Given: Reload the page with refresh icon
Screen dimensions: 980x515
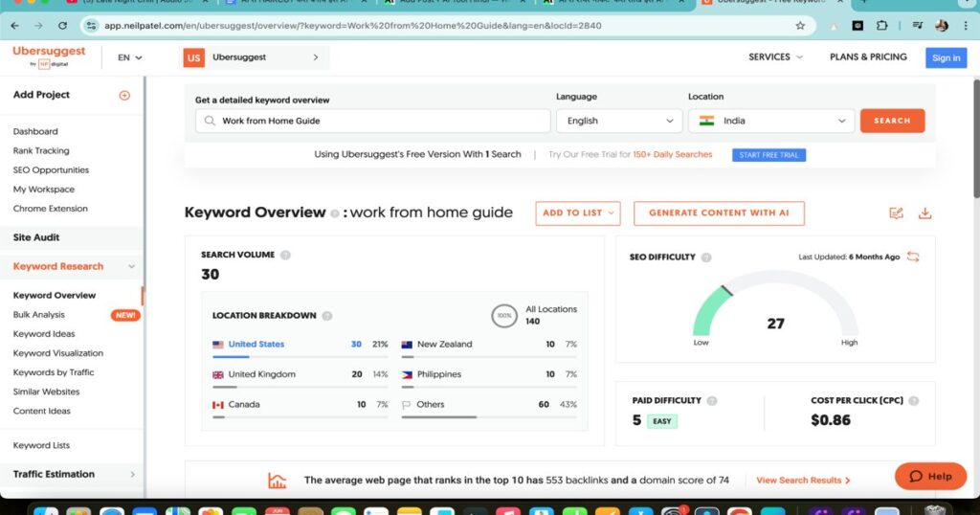Looking at the screenshot, I should [x=62, y=26].
